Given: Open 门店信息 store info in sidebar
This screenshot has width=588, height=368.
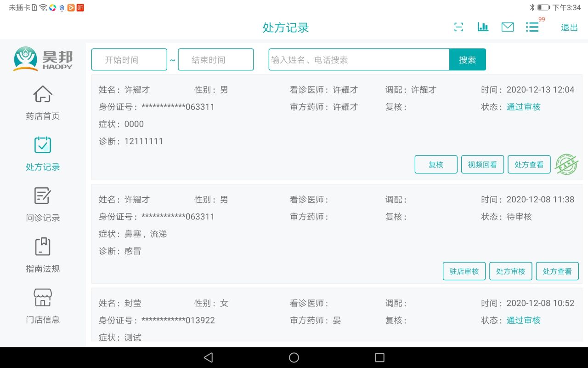Looking at the screenshot, I should (x=43, y=306).
